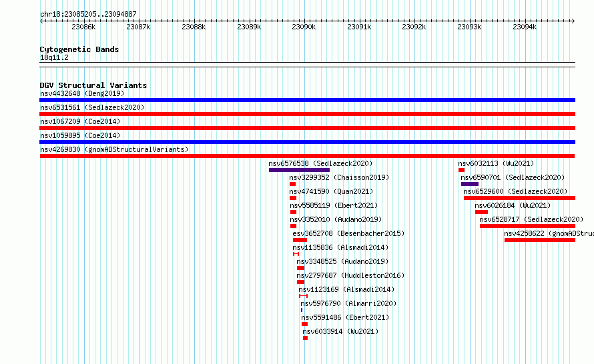Click the red glyph under nsv4741590
This screenshot has width=594, height=364.
coord(293,198)
